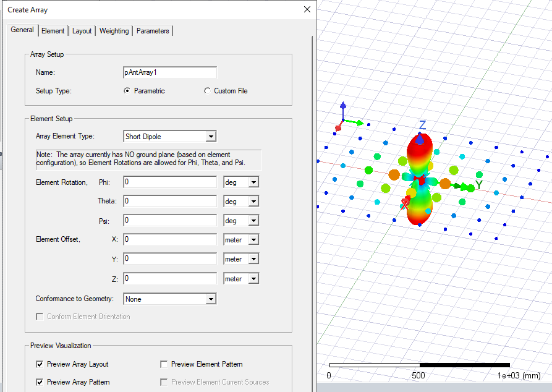The width and height of the screenshot is (552, 392).
Task: Click the array Name input field
Action: click(170, 72)
